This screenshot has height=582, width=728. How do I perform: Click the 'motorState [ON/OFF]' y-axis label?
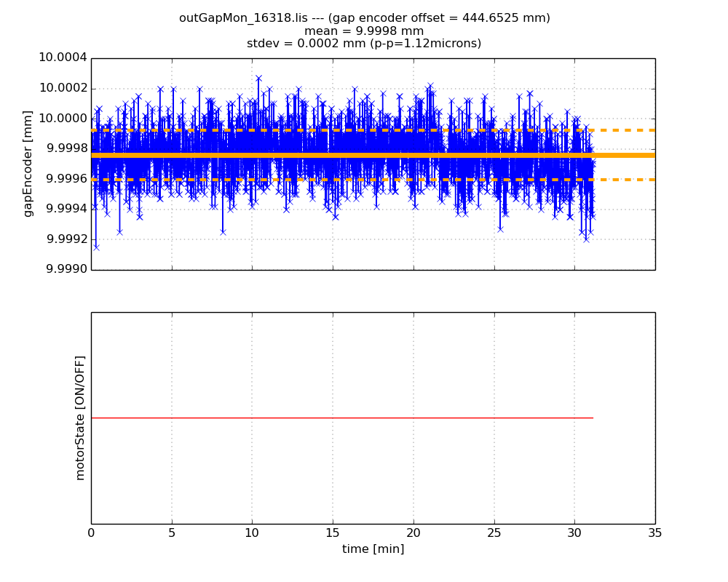[80, 418]
